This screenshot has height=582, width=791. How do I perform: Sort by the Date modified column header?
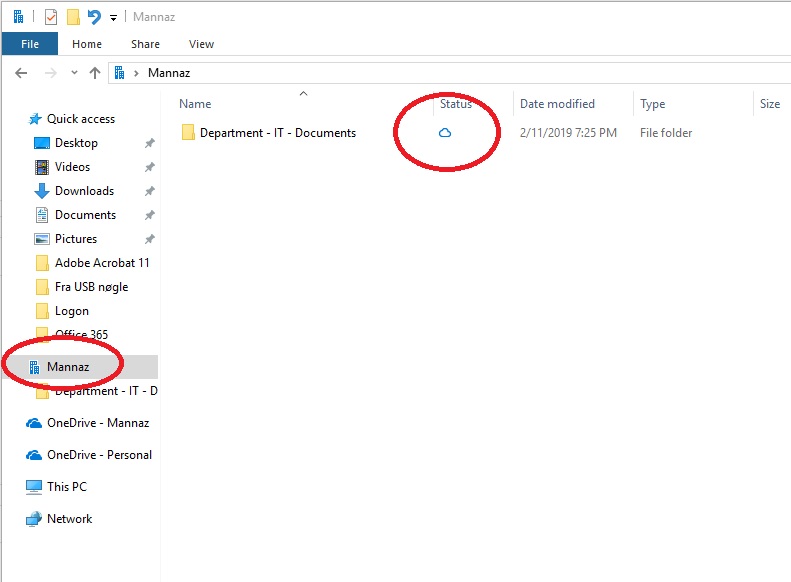click(x=557, y=104)
